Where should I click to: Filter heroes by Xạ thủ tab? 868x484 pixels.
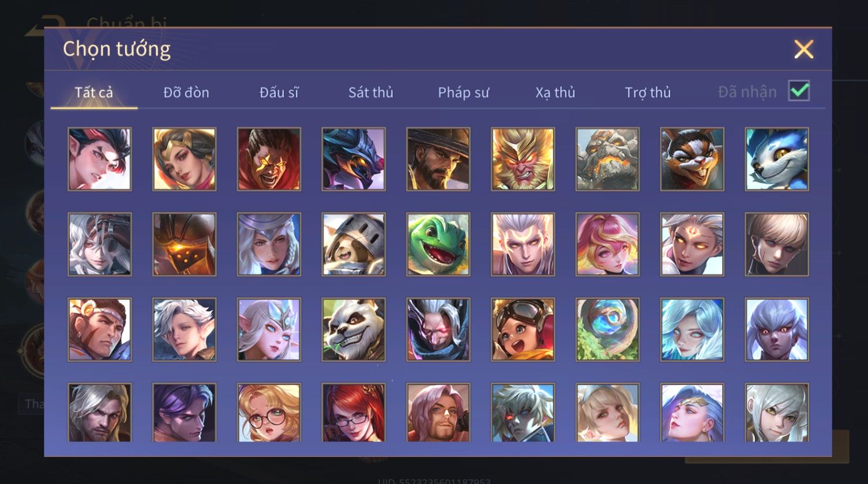pyautogui.click(x=555, y=92)
